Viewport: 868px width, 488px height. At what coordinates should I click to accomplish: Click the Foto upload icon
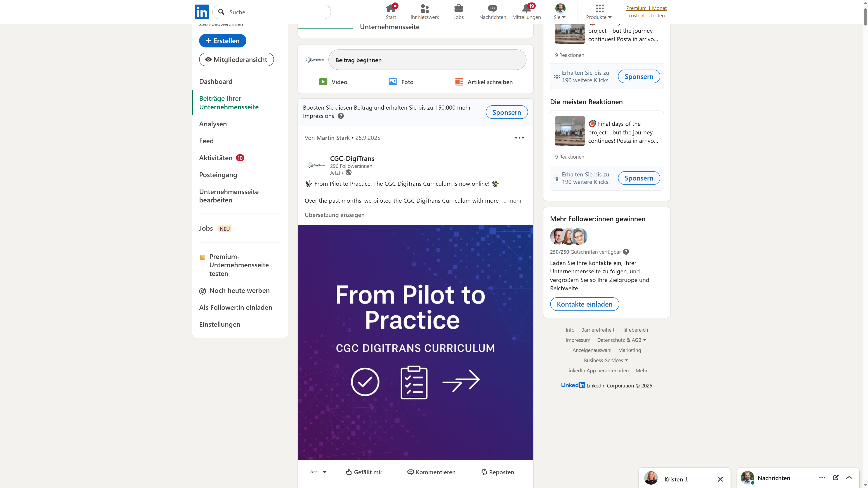tap(393, 82)
